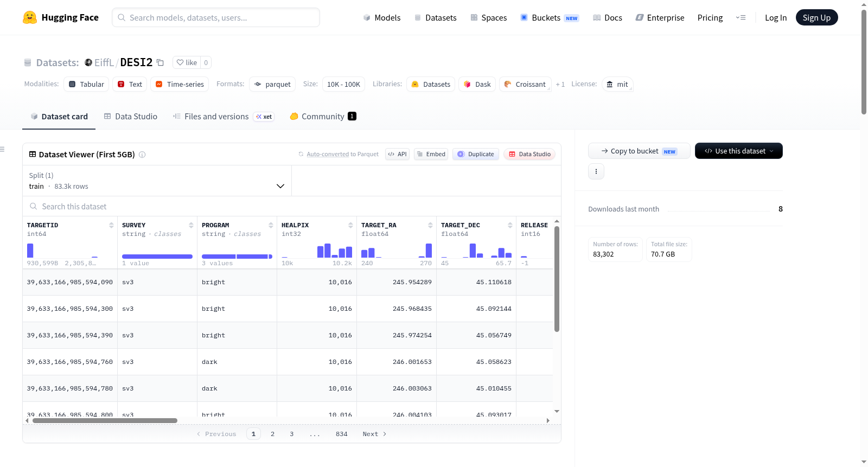Sort the HEALPIX column using its arrows
Image resolution: width=868 pixels, height=467 pixels.
[x=350, y=225]
